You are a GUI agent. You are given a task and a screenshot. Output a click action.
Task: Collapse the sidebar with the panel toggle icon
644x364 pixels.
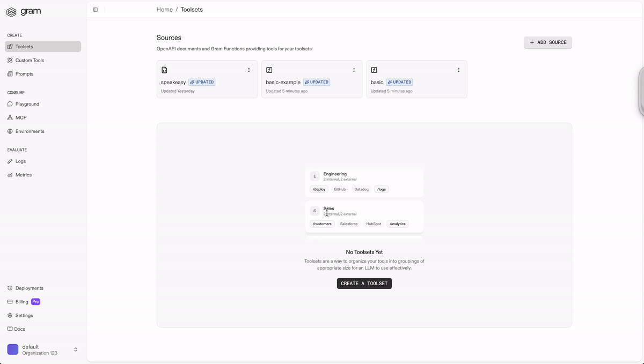(96, 9)
